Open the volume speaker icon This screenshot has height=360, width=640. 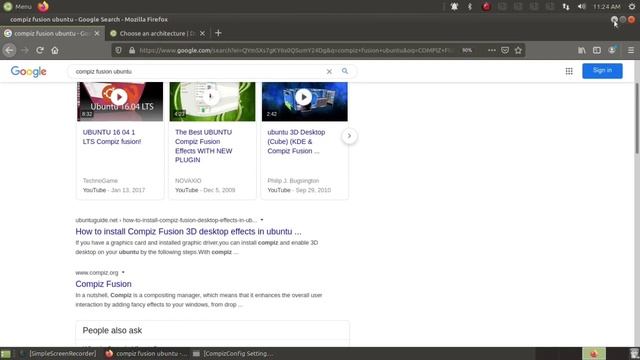pos(582,7)
